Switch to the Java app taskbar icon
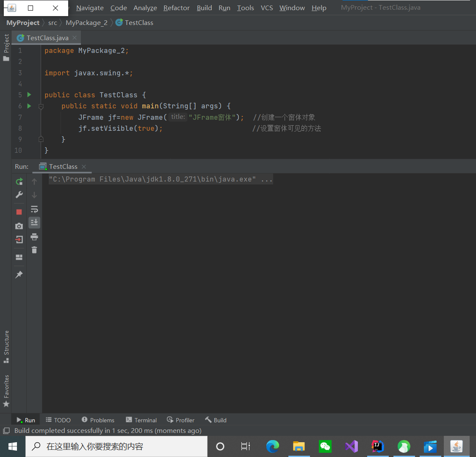Screen dimensions: 476x457 point(456,446)
